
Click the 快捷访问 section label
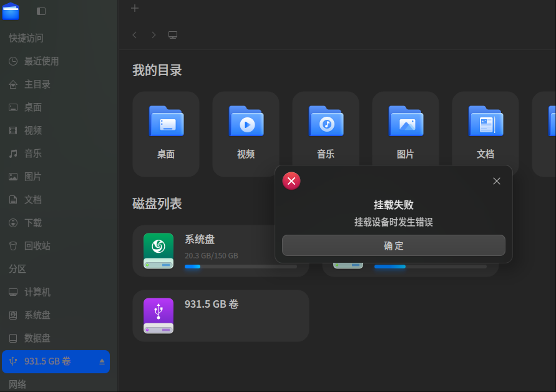(x=26, y=38)
